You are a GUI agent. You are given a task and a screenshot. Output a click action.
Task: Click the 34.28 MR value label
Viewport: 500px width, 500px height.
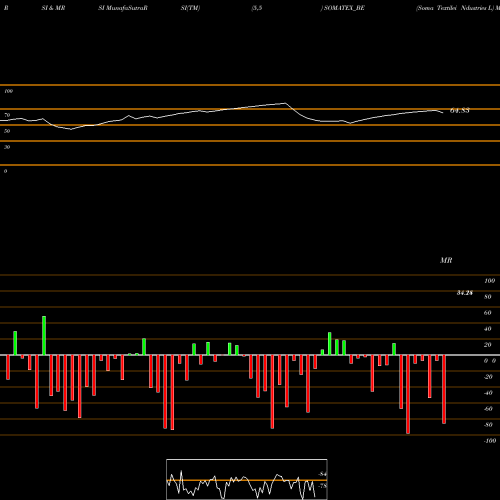[x=465, y=293]
